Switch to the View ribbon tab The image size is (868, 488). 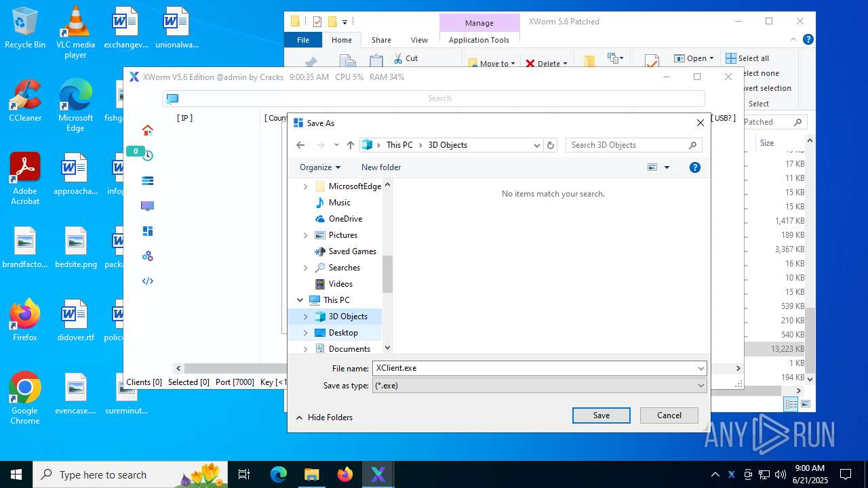pos(420,40)
